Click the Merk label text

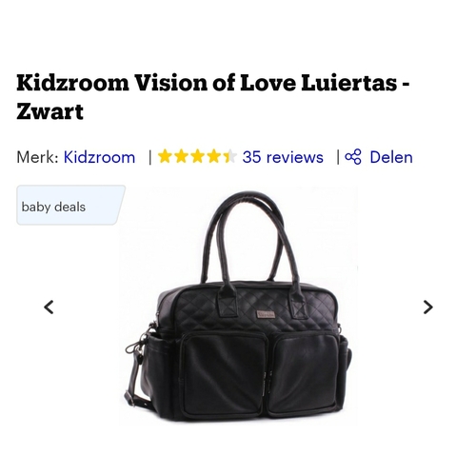pos(37,157)
